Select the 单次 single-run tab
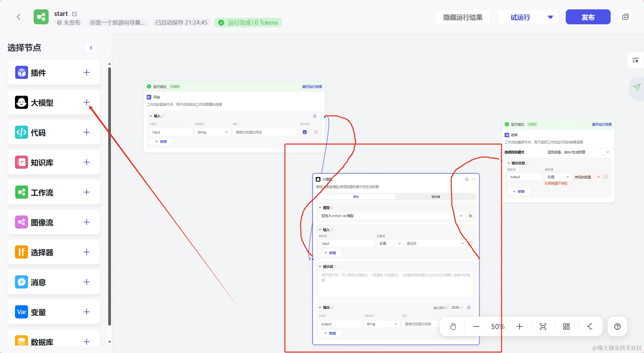644x353 pixels. [356, 197]
